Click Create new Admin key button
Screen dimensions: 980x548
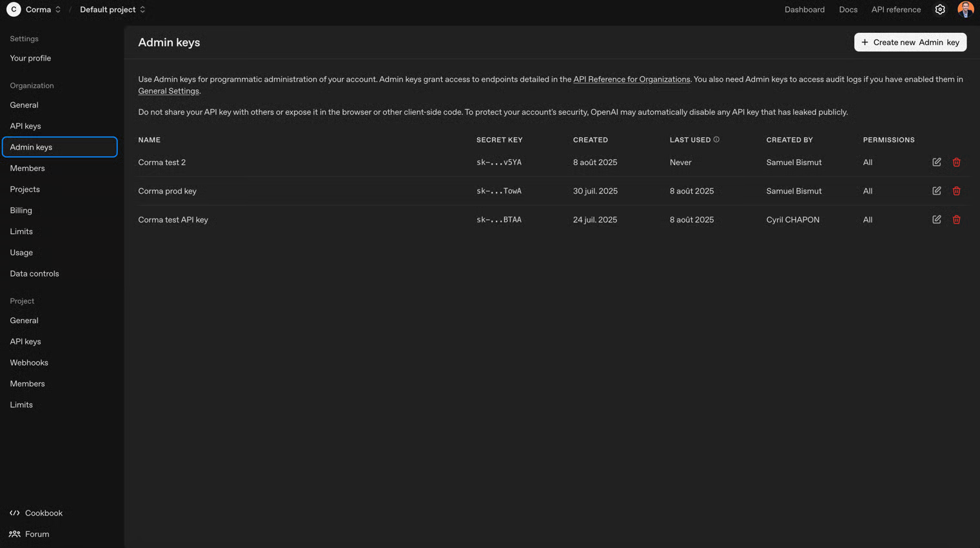tap(910, 43)
